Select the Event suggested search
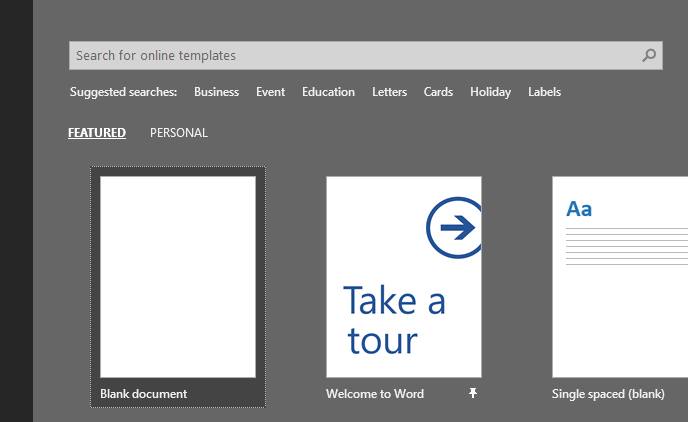This screenshot has height=422, width=688. [x=270, y=92]
